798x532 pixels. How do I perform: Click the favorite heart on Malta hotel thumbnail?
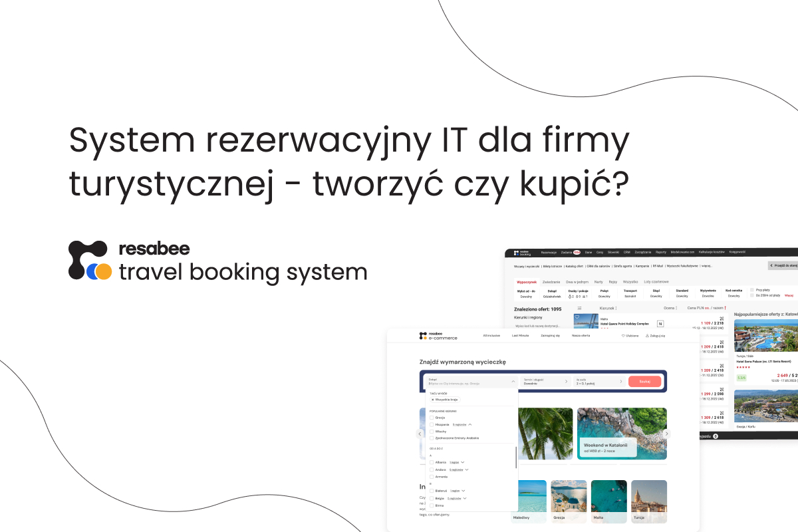578,319
